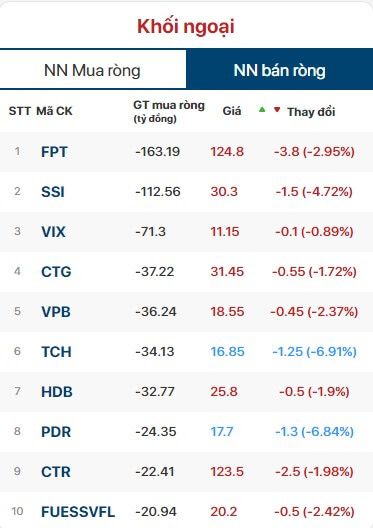Select the CTR ticker symbol
The height and width of the screenshot is (528, 373).
click(56, 472)
